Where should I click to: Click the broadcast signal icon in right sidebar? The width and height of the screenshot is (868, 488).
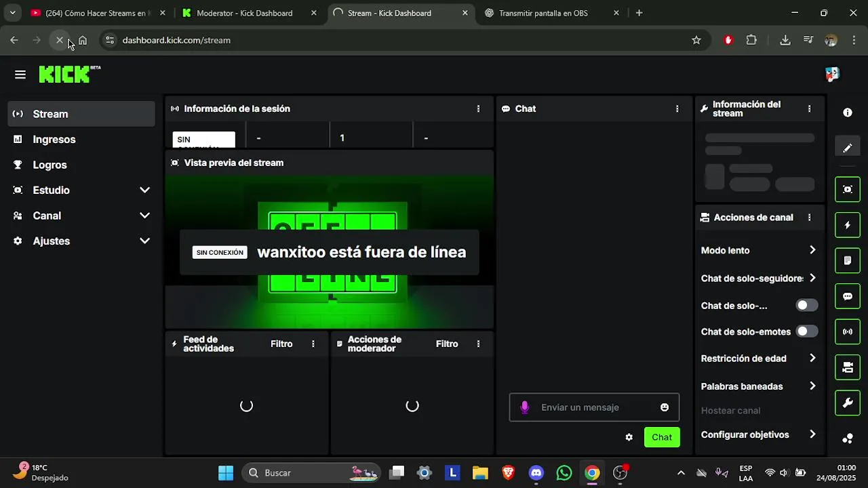(x=848, y=331)
